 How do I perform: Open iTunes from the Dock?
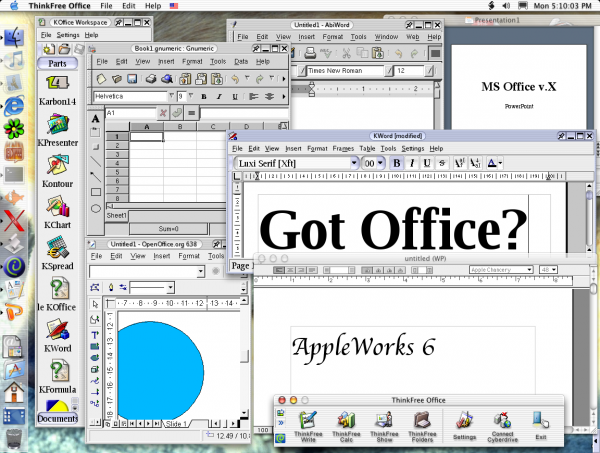14,60
